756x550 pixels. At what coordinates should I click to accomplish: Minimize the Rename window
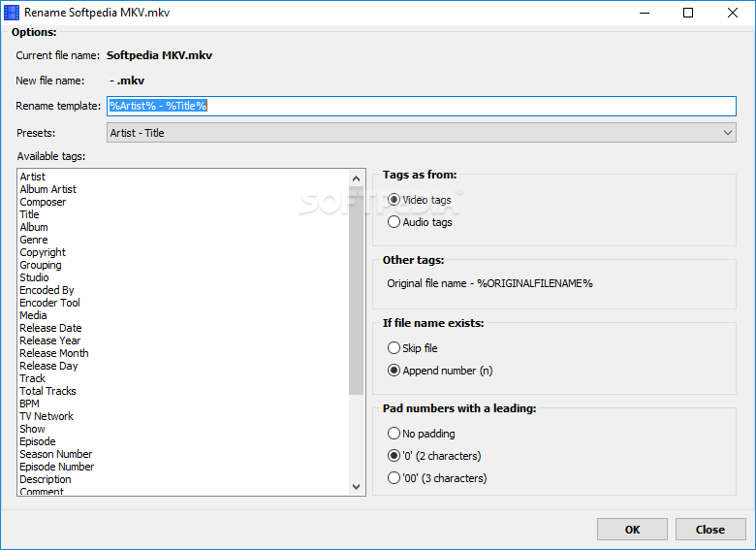coord(645,13)
